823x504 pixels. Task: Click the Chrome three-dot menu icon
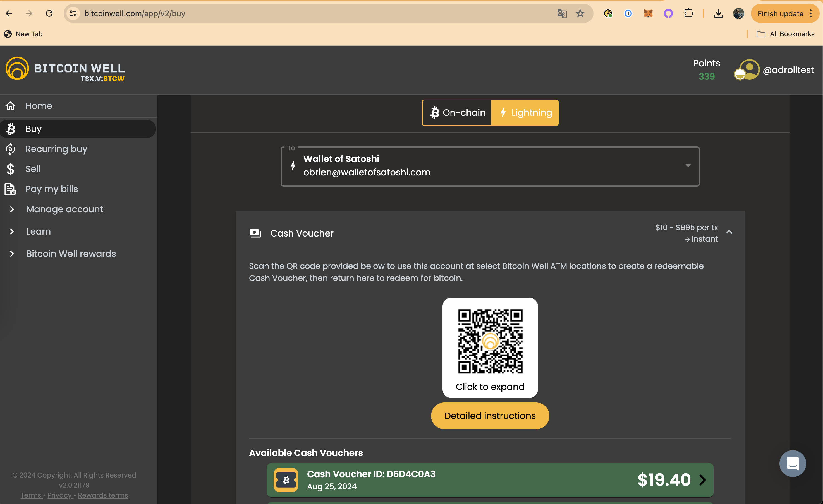point(811,13)
